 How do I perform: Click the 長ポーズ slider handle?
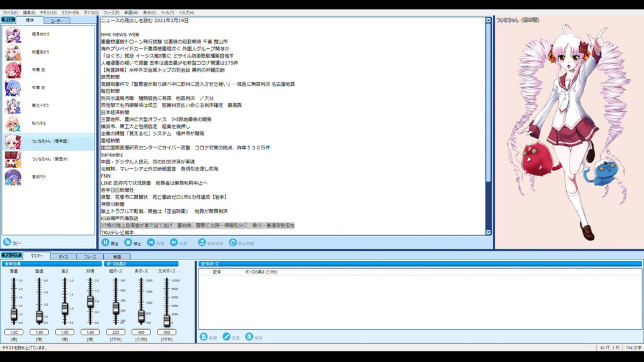(x=141, y=315)
